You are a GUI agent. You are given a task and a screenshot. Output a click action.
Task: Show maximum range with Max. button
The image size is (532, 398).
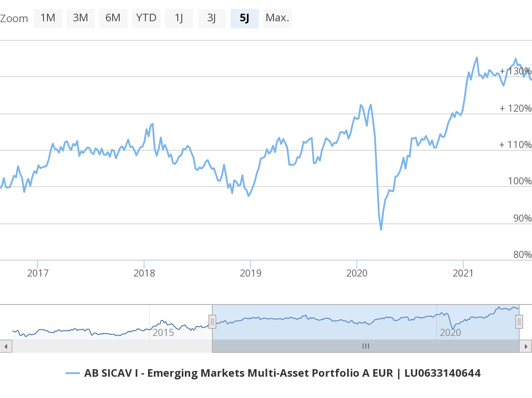coord(278,18)
